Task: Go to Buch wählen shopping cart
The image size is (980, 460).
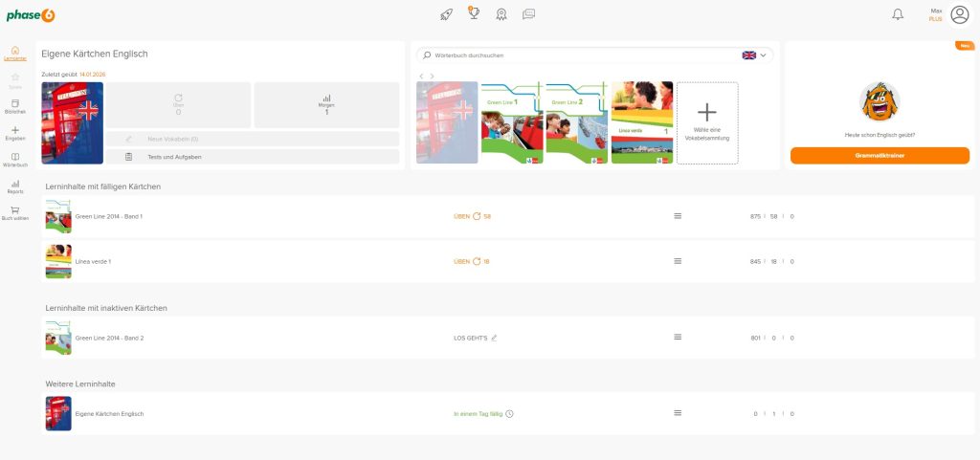Action: tap(14, 212)
